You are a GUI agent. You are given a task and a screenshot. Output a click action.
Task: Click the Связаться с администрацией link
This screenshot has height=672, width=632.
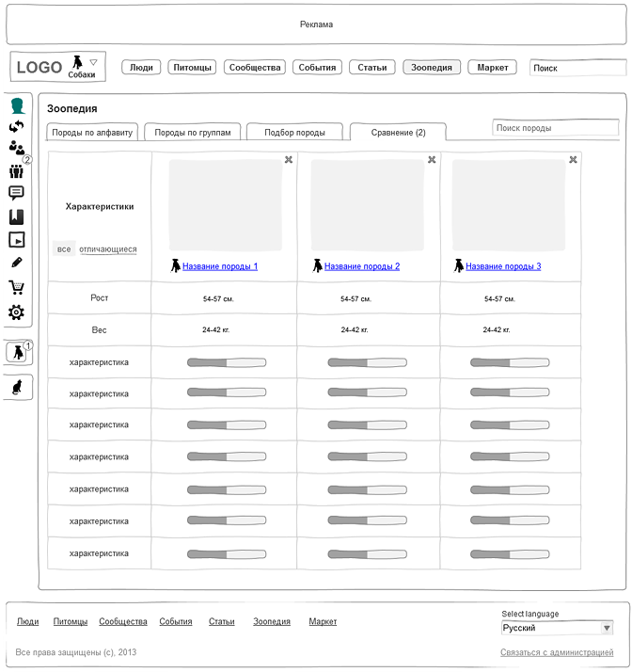pyautogui.click(x=557, y=652)
